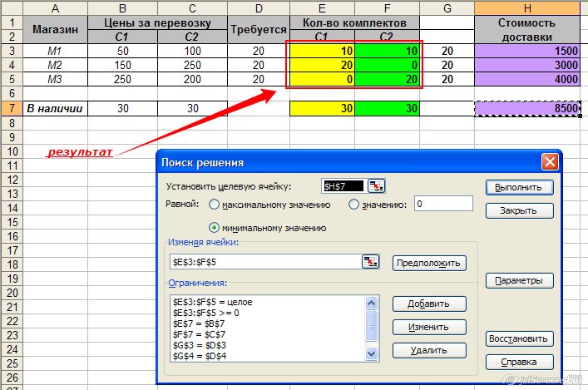Open Справка help

tap(519, 362)
